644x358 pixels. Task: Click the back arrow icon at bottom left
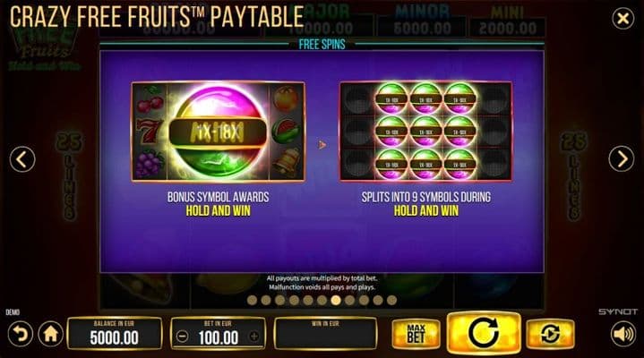(x=20, y=334)
